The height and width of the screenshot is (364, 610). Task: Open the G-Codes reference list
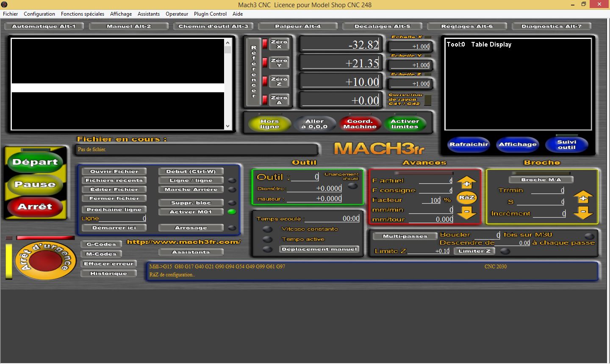(x=101, y=244)
